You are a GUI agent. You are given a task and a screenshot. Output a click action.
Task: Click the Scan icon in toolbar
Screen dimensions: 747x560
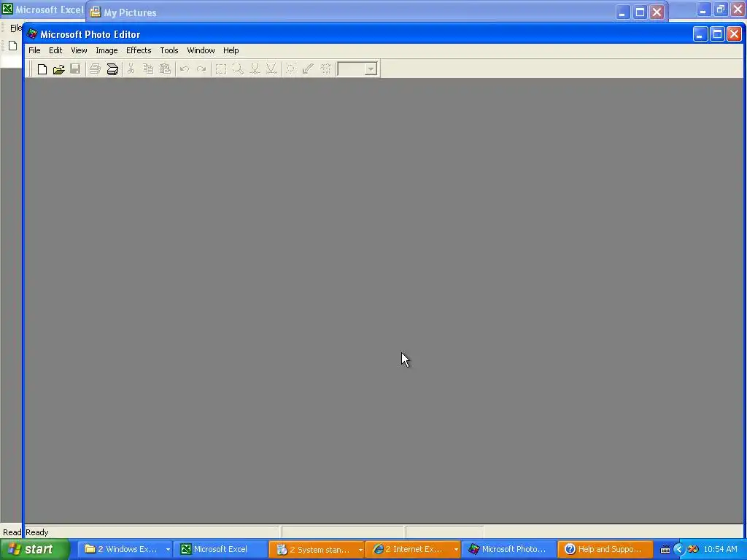[112, 69]
